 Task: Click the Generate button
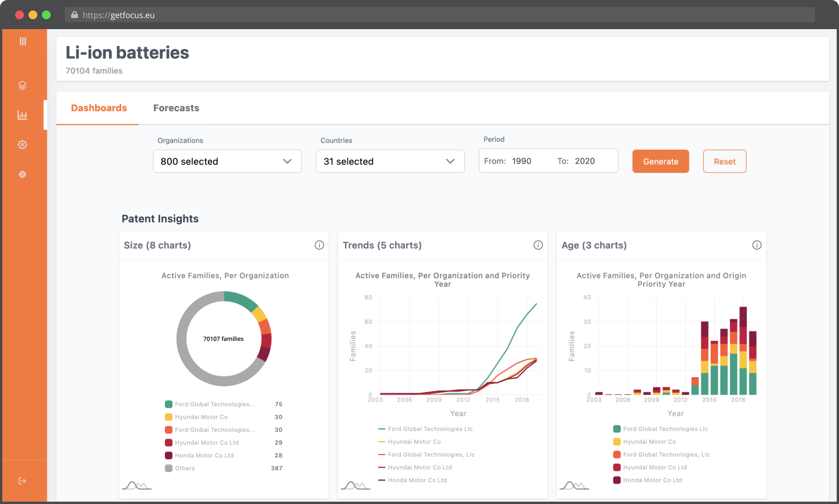[661, 161]
